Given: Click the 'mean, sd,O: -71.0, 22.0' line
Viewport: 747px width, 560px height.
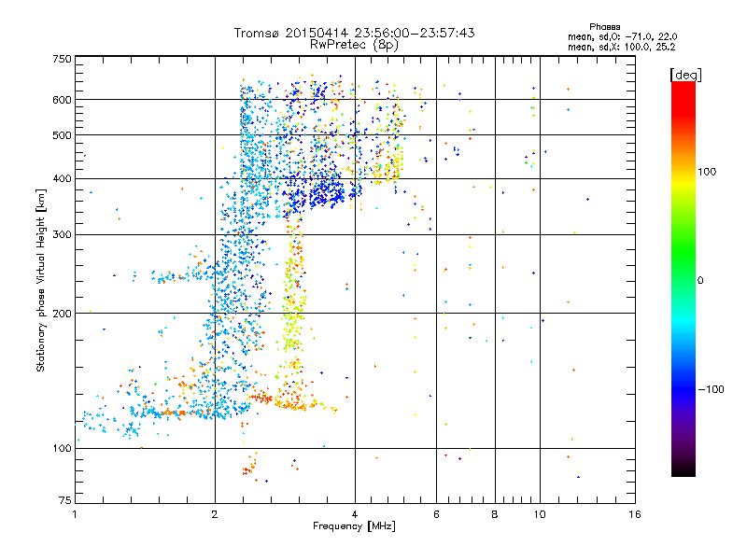Looking at the screenshot, I should tap(622, 36).
